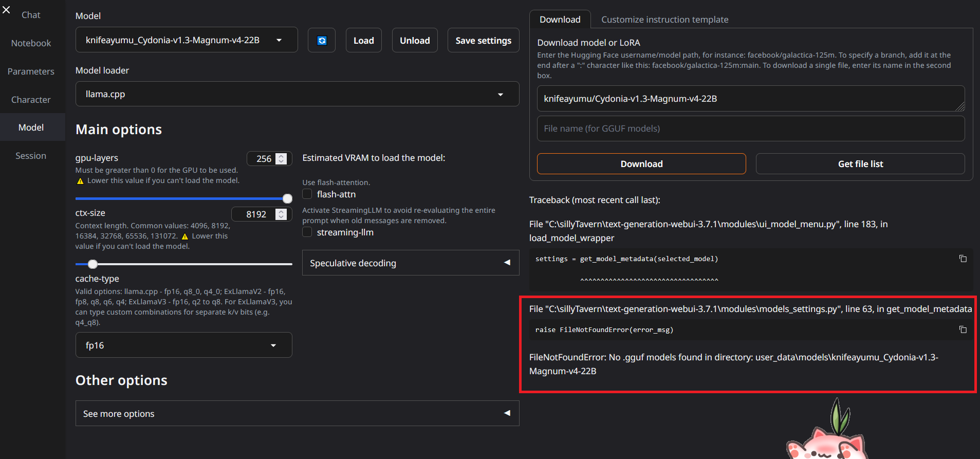This screenshot has width=980, height=459.
Task: Click the orange Download button
Action: 641,164
